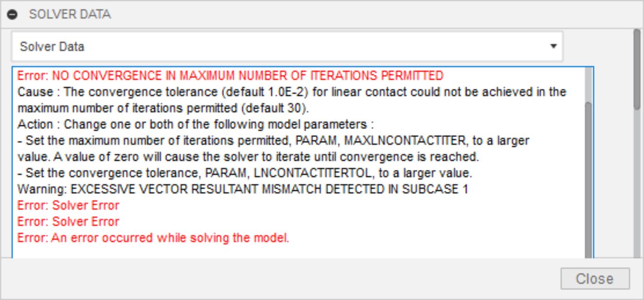Click the 'A value of zero' line
644x300 pixels.
point(248,156)
